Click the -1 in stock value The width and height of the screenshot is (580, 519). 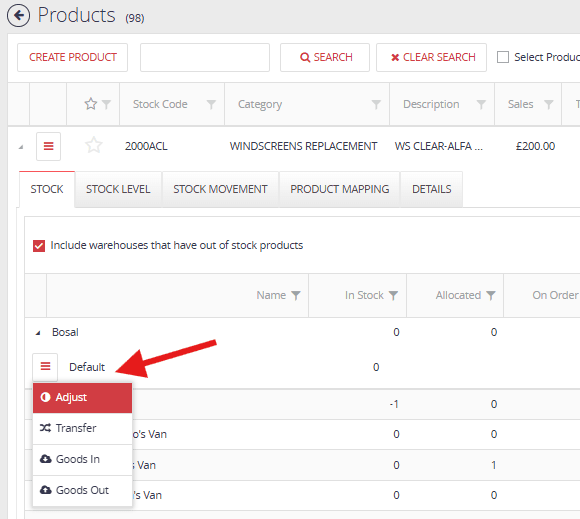click(394, 404)
